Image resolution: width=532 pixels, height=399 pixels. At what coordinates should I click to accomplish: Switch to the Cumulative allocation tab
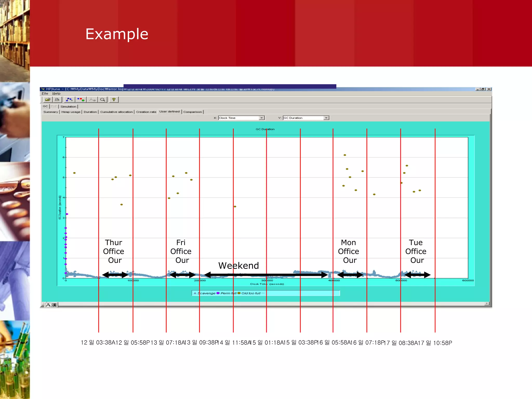(x=116, y=112)
